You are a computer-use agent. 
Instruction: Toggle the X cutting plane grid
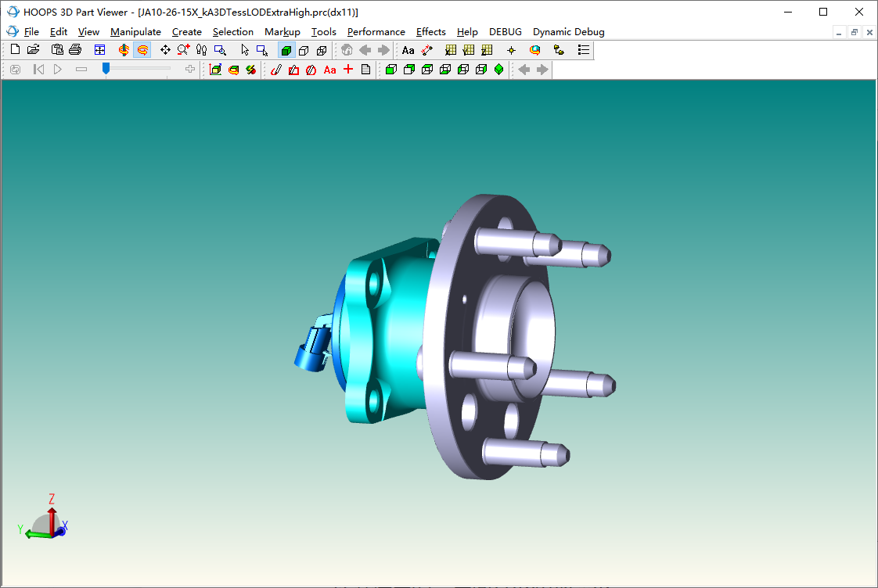[x=451, y=50]
